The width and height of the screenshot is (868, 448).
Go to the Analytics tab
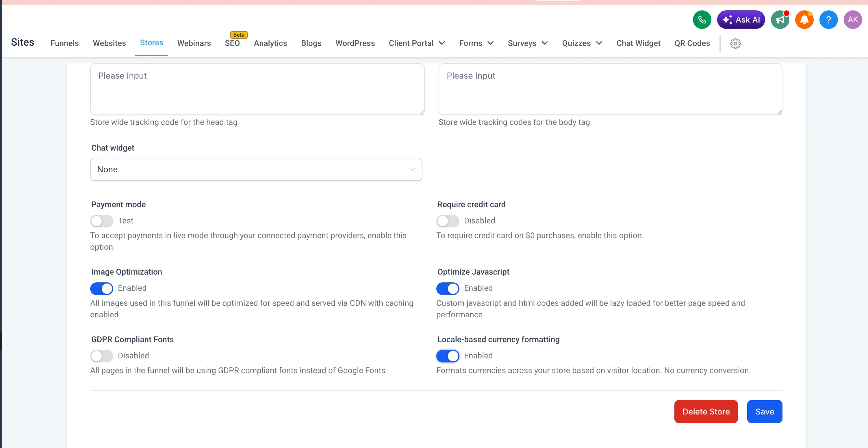point(270,43)
